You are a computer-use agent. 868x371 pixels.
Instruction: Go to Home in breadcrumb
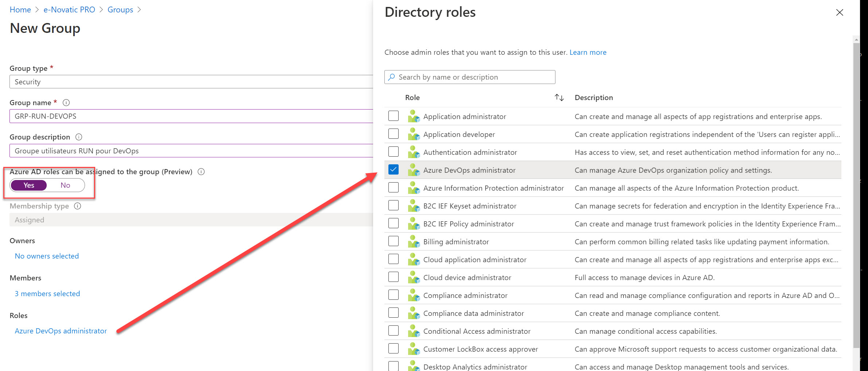tap(20, 10)
